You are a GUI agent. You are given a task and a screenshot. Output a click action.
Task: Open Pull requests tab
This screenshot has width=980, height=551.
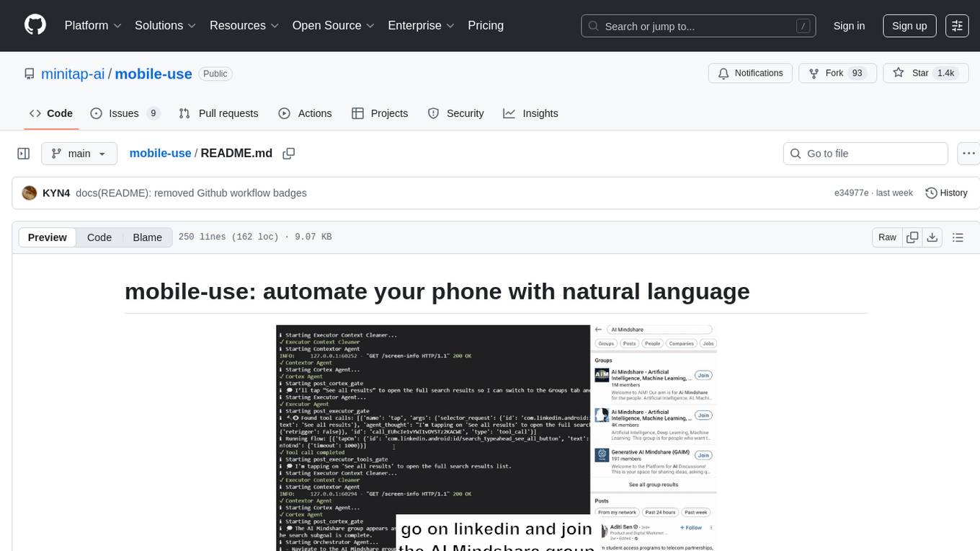pyautogui.click(x=218, y=113)
